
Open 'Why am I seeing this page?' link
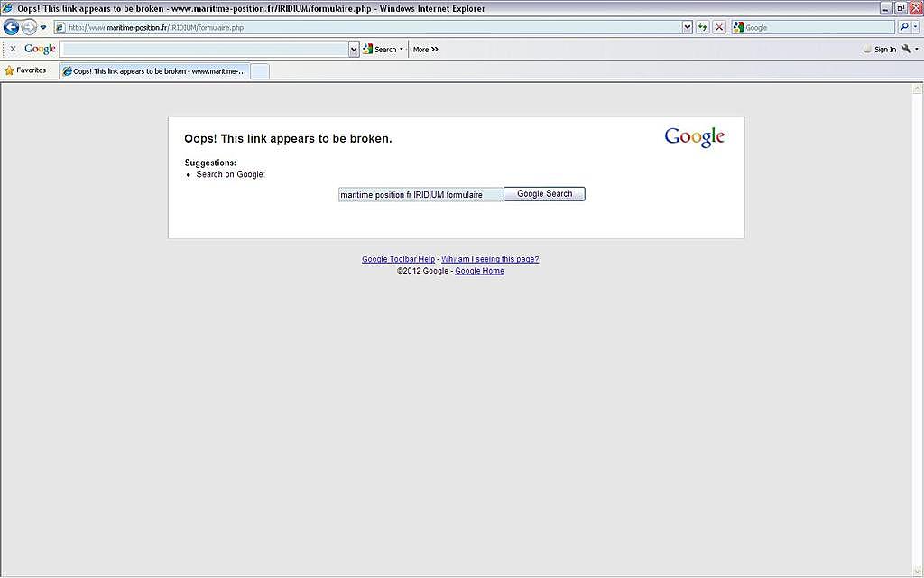point(490,259)
